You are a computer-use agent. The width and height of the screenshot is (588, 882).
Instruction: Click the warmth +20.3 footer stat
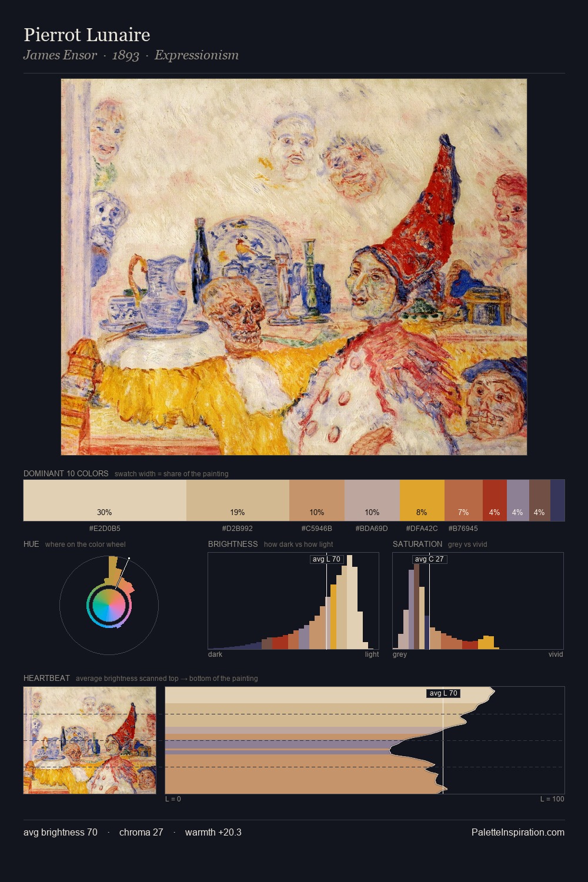213,832
